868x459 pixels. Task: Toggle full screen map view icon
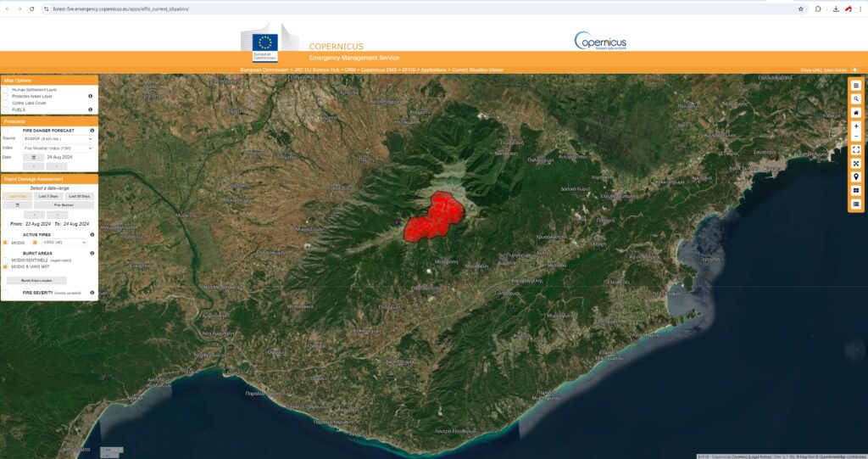point(856,150)
